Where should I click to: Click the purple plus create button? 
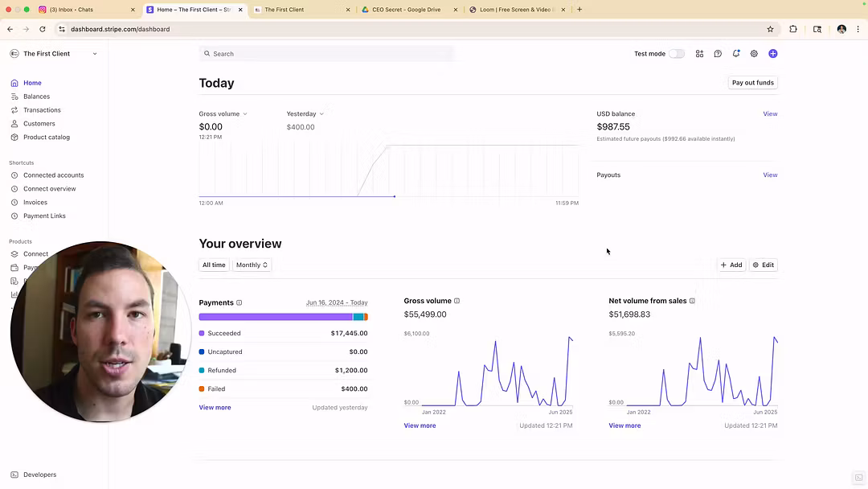tap(772, 54)
